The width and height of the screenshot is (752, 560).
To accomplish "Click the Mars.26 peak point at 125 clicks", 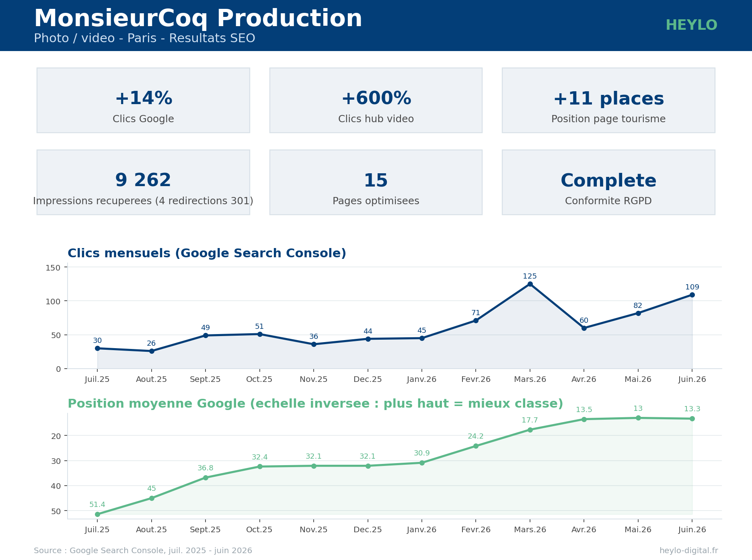I will tap(530, 284).
